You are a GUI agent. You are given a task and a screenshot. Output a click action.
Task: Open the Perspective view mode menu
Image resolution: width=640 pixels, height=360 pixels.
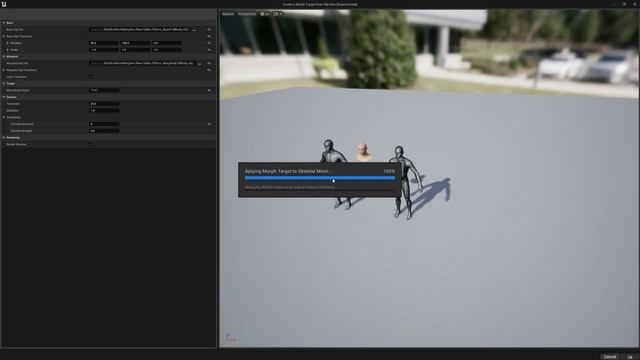(x=247, y=14)
